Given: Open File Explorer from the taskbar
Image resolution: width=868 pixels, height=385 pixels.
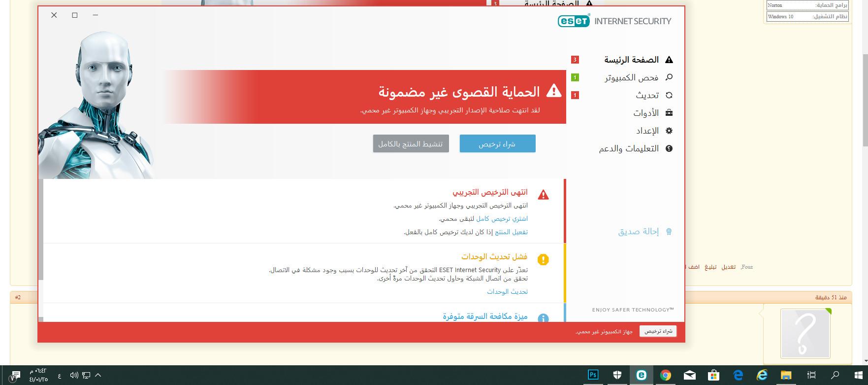Looking at the screenshot, I should (786, 375).
